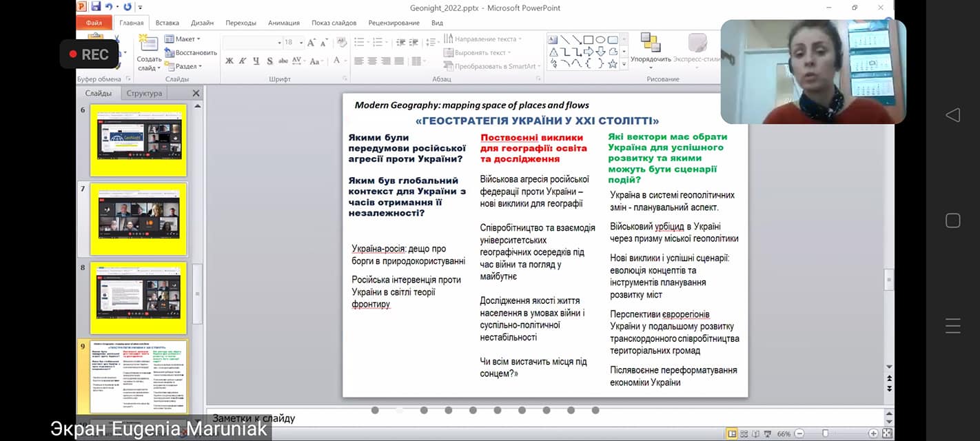Viewport: 980px width, 441px height.
Task: Open the font name dropdown arrow
Action: pos(280,42)
